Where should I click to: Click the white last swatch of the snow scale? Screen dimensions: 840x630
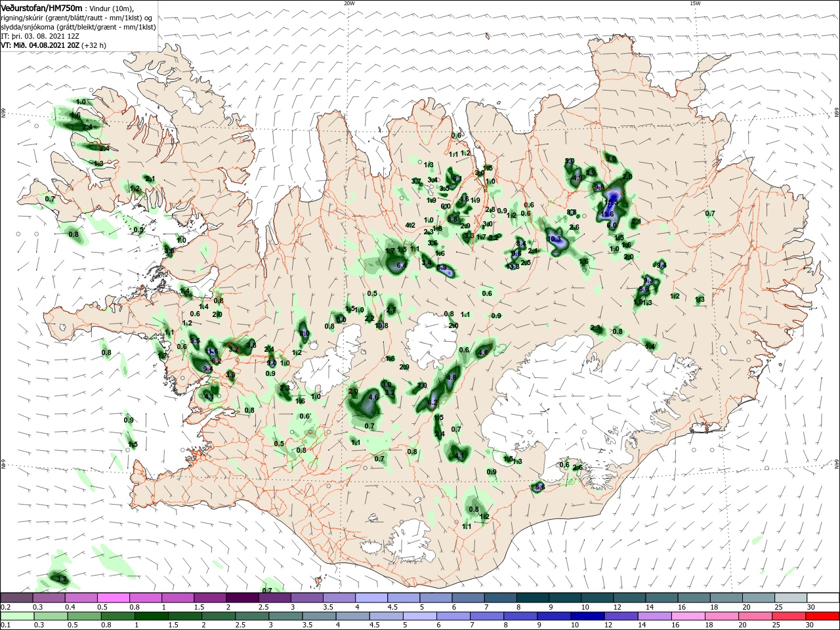[824, 598]
